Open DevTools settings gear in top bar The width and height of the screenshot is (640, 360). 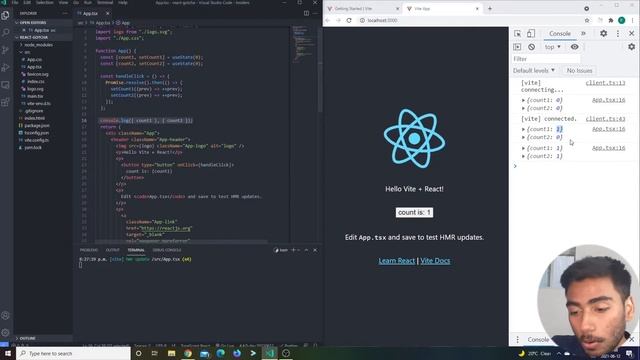tap(603, 33)
